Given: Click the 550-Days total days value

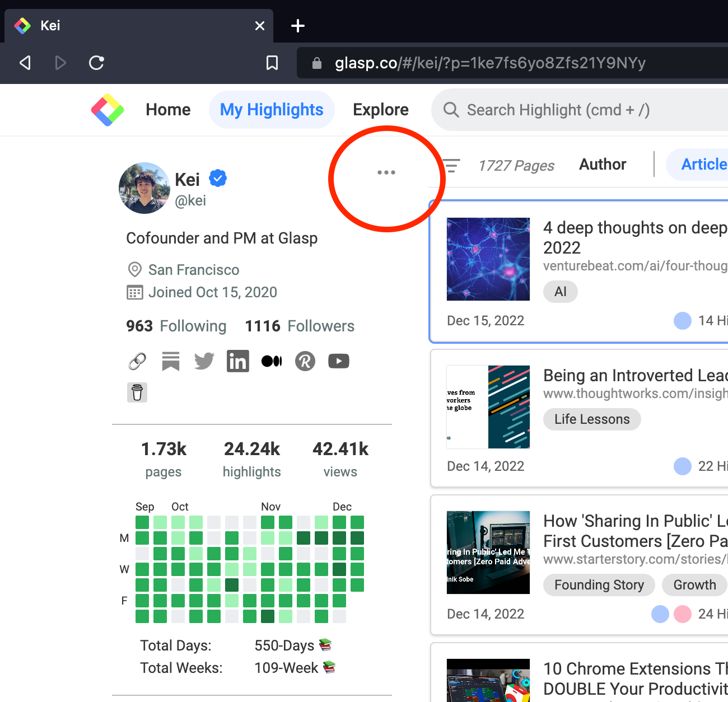Looking at the screenshot, I should coord(293,645).
